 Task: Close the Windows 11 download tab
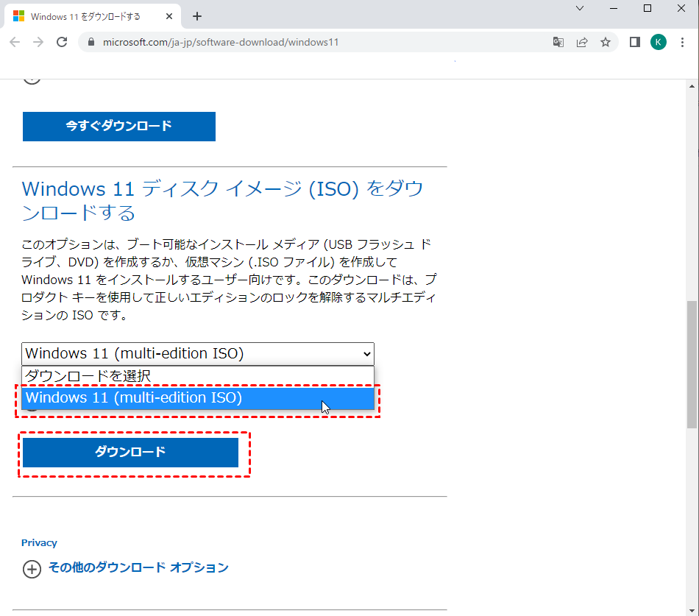[x=169, y=16]
